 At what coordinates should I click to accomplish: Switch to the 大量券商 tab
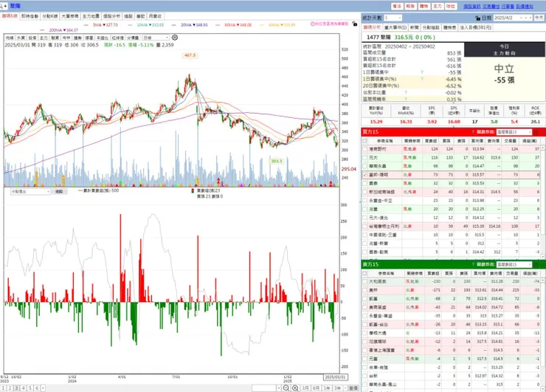pyautogui.click(x=70, y=16)
